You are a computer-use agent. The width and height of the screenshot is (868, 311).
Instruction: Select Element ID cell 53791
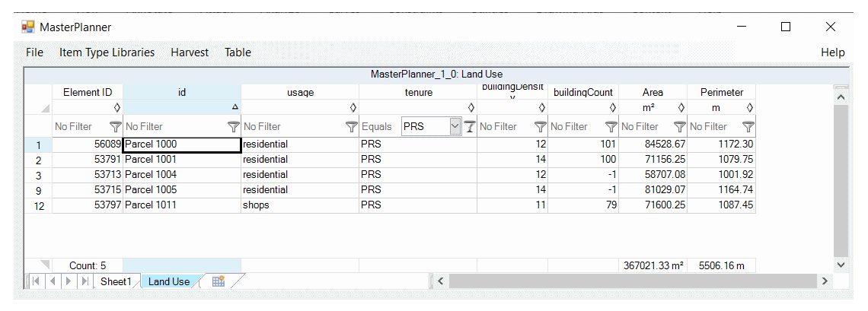[x=88, y=160]
